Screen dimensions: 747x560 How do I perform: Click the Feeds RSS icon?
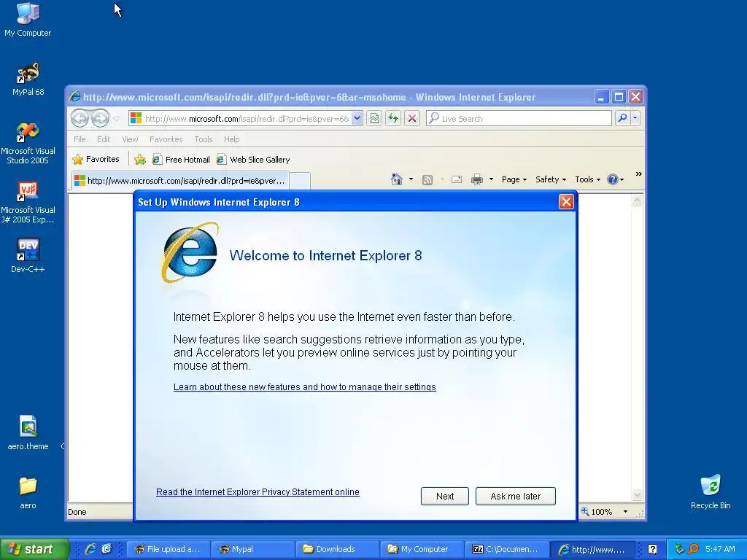tap(427, 179)
